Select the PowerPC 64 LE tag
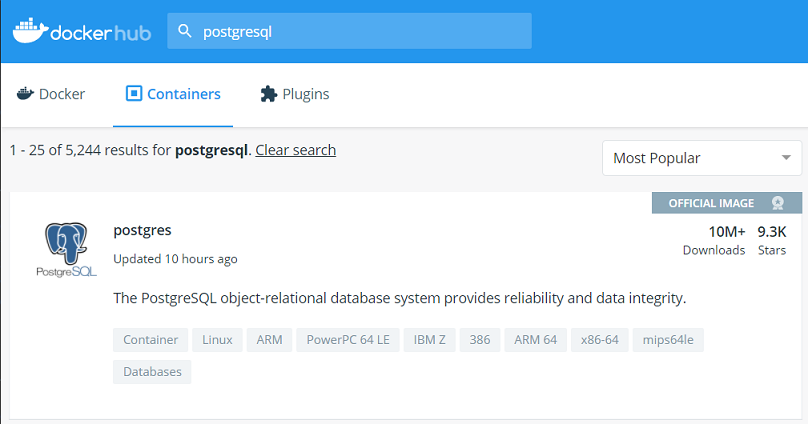Screen dimensions: 808x424 tap(348, 340)
